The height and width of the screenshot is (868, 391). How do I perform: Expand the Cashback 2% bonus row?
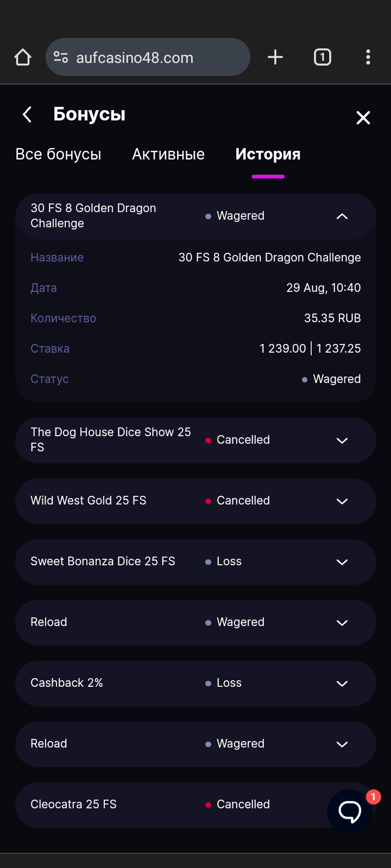[x=342, y=684]
